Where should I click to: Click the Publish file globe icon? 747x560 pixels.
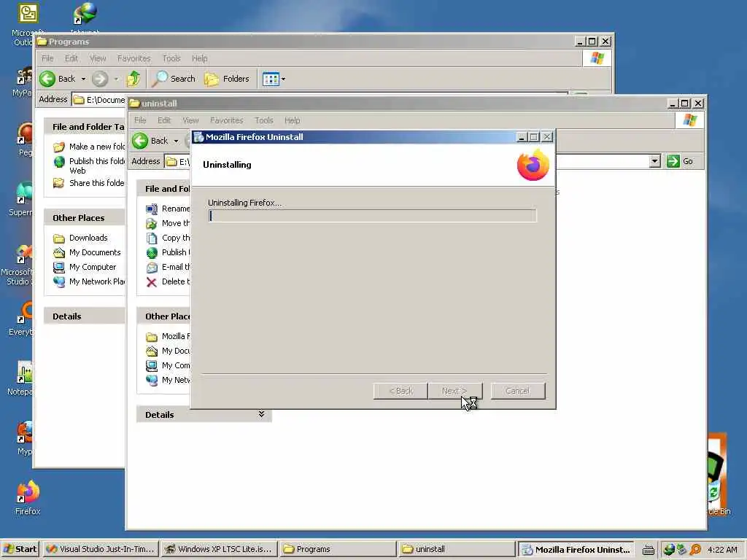[x=152, y=252]
